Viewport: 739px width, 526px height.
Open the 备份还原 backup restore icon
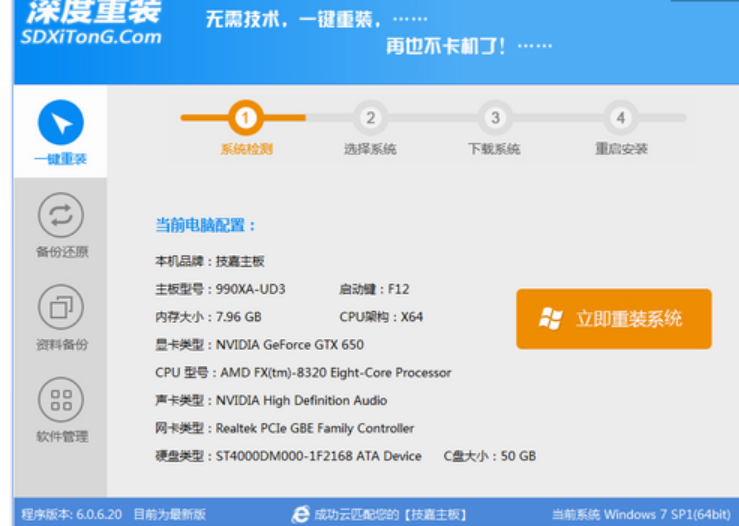coord(61,215)
